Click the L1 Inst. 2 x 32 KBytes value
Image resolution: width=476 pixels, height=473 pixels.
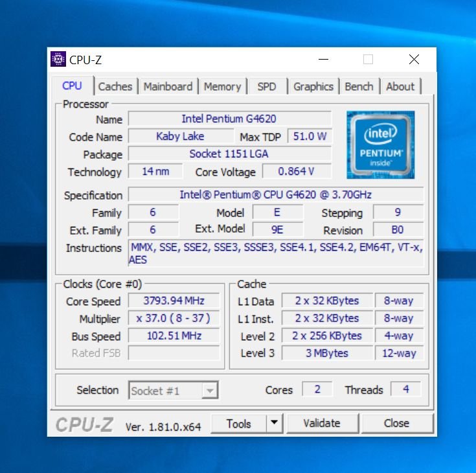point(327,318)
